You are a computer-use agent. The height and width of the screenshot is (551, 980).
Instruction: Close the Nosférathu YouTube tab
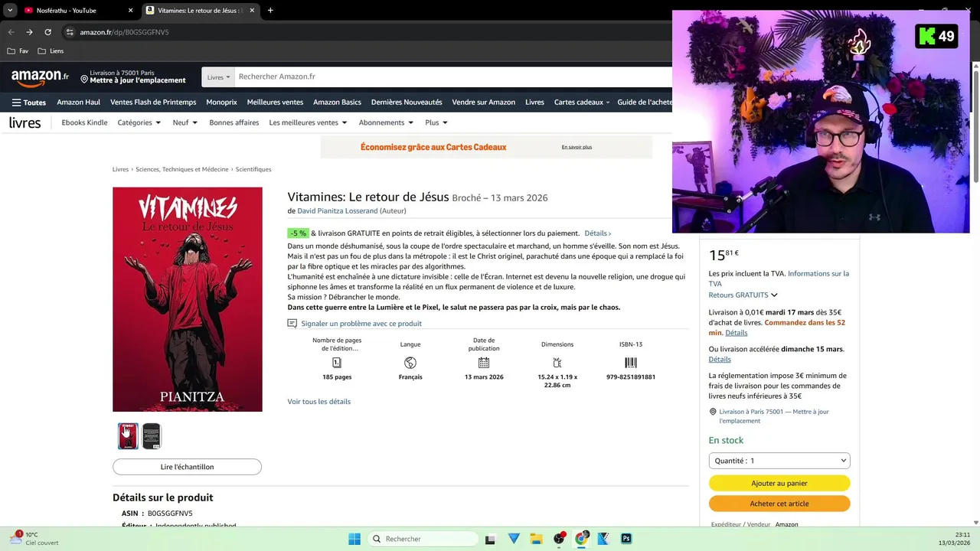coord(130,11)
